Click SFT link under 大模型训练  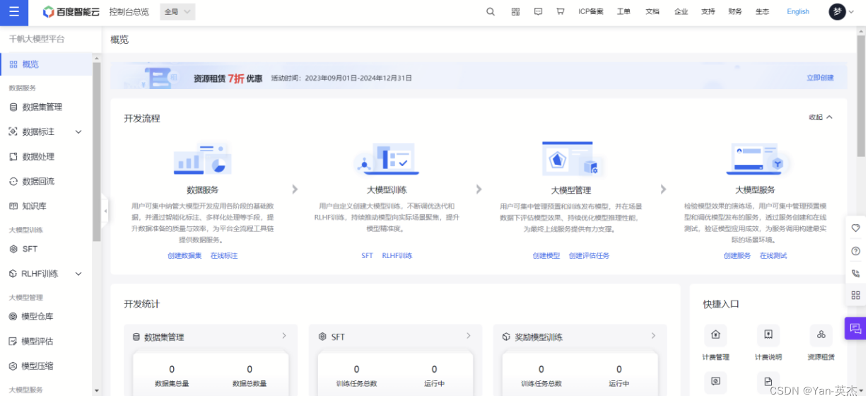pos(367,256)
